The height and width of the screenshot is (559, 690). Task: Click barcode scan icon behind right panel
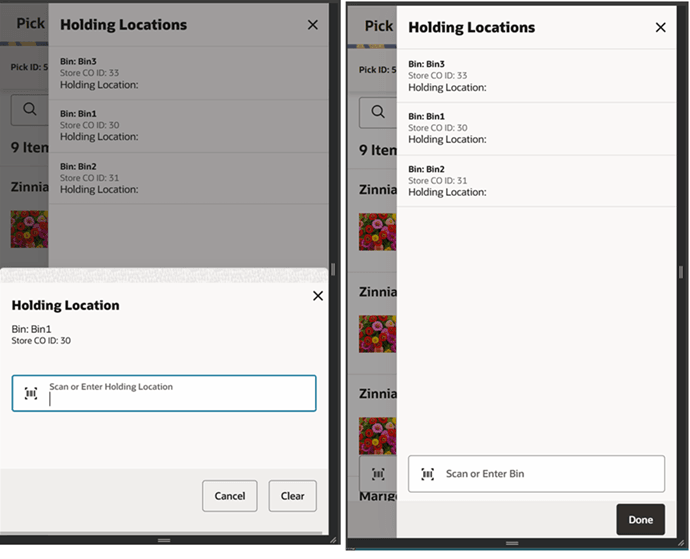(x=378, y=474)
